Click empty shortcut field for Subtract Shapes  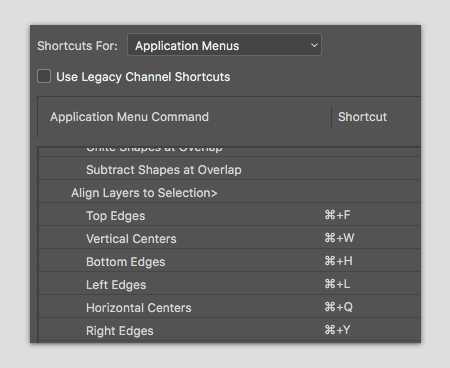[x=372, y=169]
